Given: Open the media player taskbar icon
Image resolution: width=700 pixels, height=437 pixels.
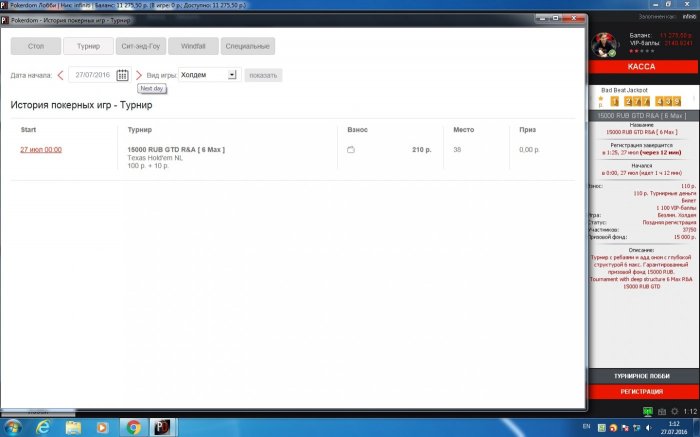Looking at the screenshot, I should [x=102, y=428].
